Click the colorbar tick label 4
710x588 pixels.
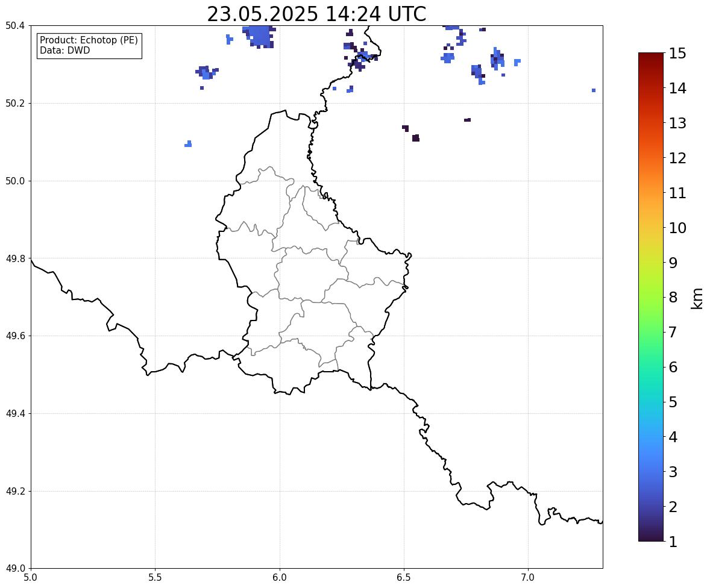pyautogui.click(x=673, y=437)
